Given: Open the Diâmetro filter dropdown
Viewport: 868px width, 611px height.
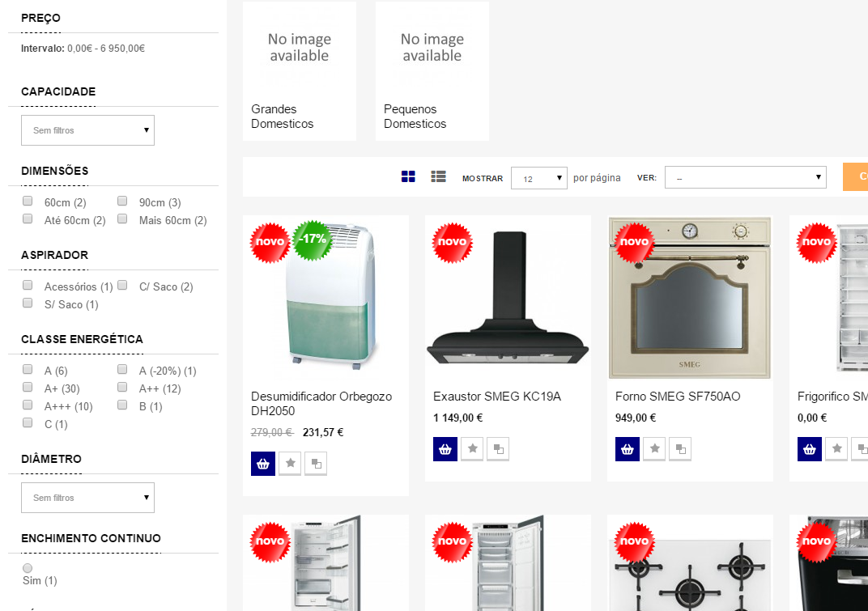Looking at the screenshot, I should [x=87, y=498].
